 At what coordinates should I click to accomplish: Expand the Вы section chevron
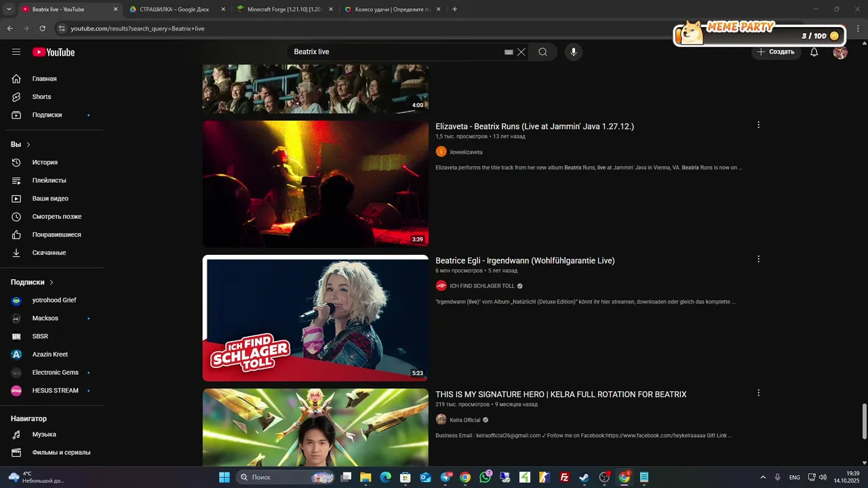28,144
